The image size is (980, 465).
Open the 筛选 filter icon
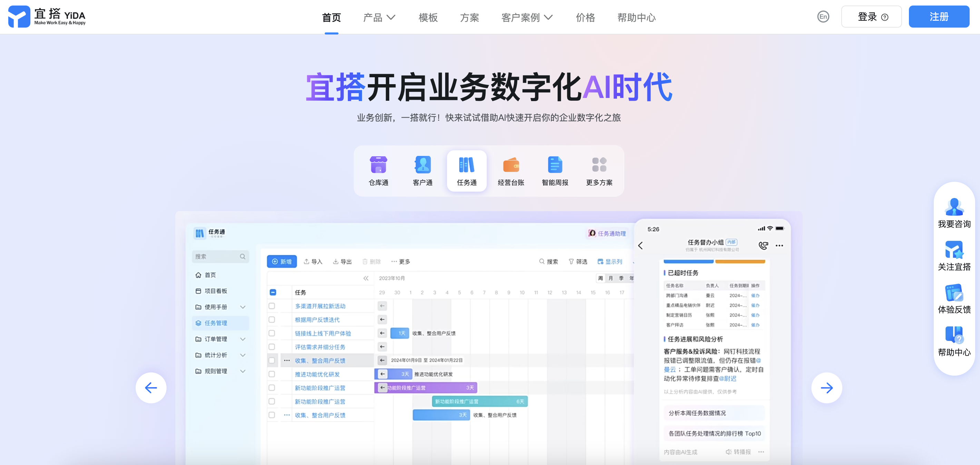coord(572,261)
